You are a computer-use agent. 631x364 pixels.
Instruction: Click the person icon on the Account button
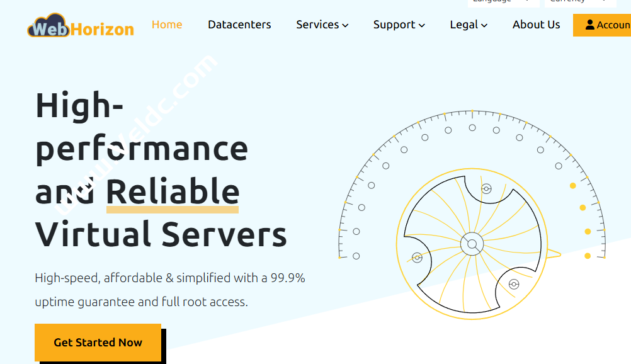(x=589, y=25)
